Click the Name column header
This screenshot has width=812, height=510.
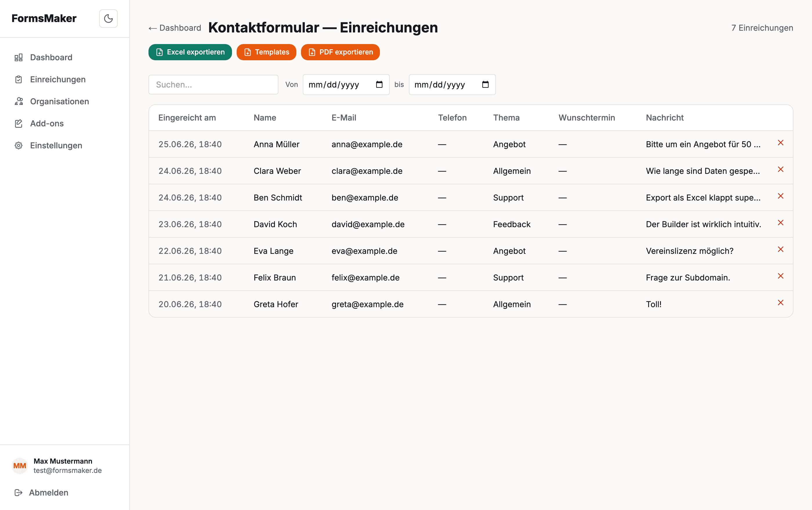(265, 118)
